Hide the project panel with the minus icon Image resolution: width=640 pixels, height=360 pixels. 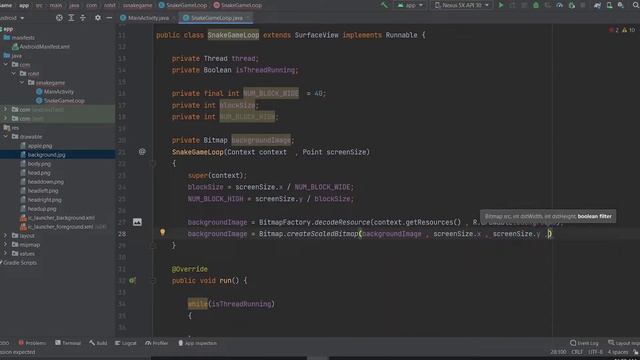(109, 18)
